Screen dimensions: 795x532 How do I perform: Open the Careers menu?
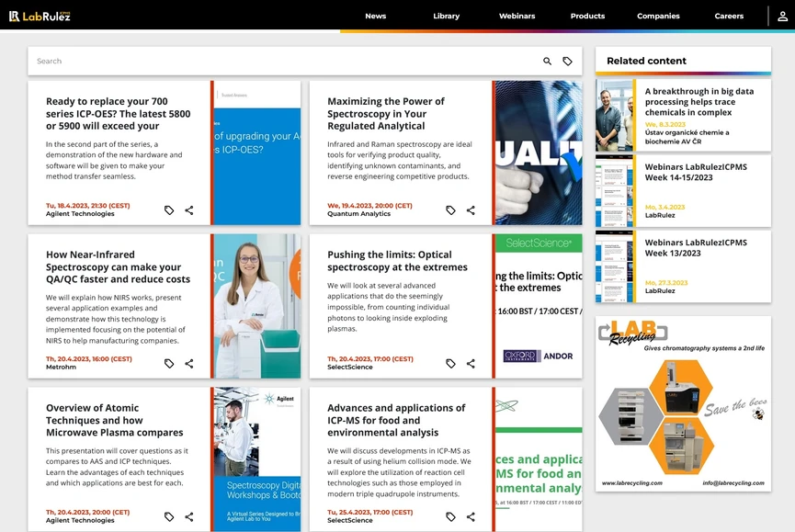tap(729, 17)
